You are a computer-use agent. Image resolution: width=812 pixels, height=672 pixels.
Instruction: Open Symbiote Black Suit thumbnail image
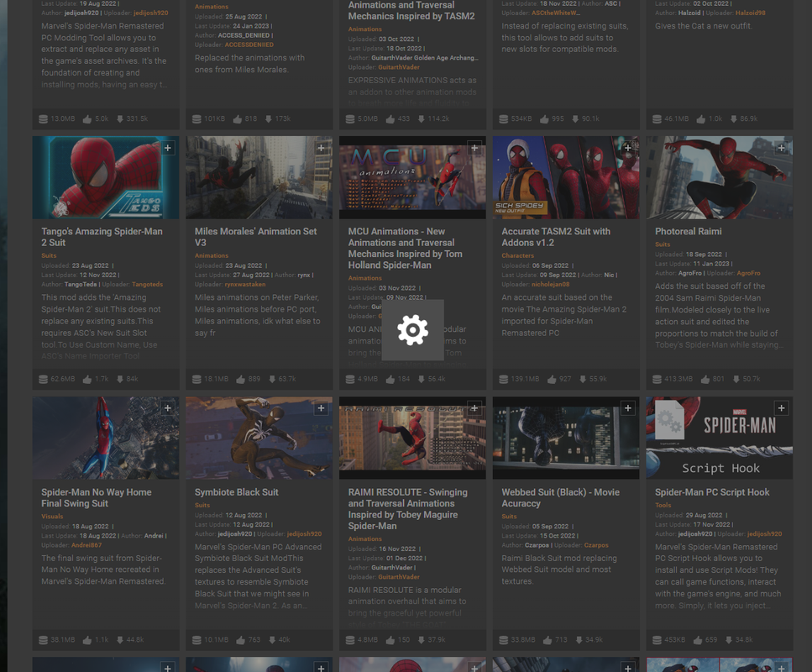[259, 438]
